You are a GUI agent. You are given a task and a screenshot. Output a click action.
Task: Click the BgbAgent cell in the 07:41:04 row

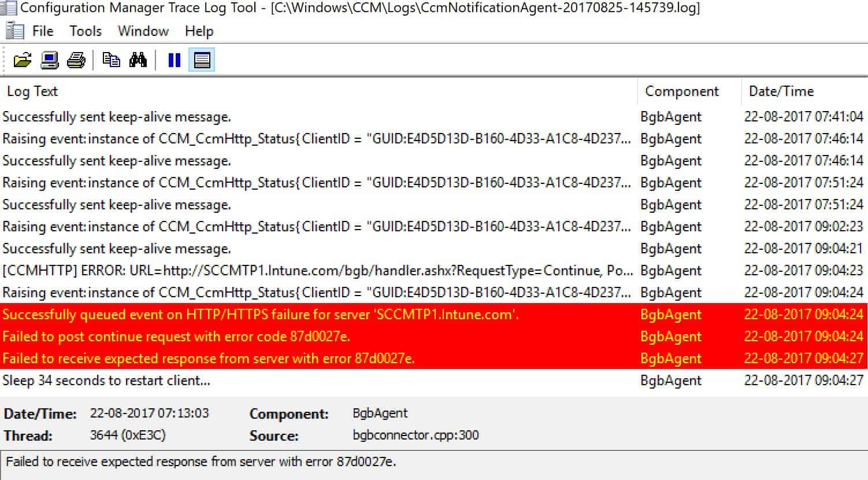[x=671, y=117]
